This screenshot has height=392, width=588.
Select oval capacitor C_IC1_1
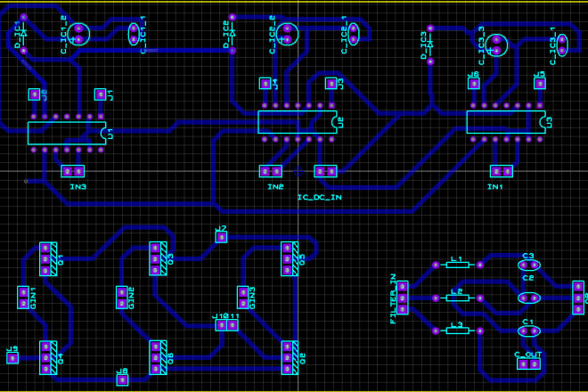point(134,34)
